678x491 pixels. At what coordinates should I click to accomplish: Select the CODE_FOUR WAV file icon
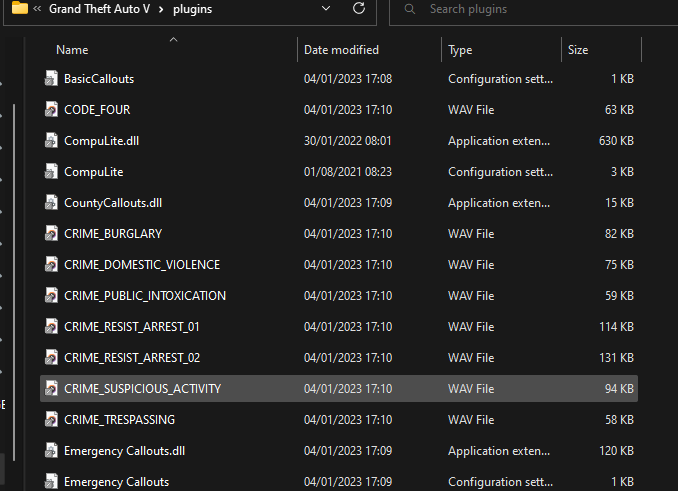52,110
